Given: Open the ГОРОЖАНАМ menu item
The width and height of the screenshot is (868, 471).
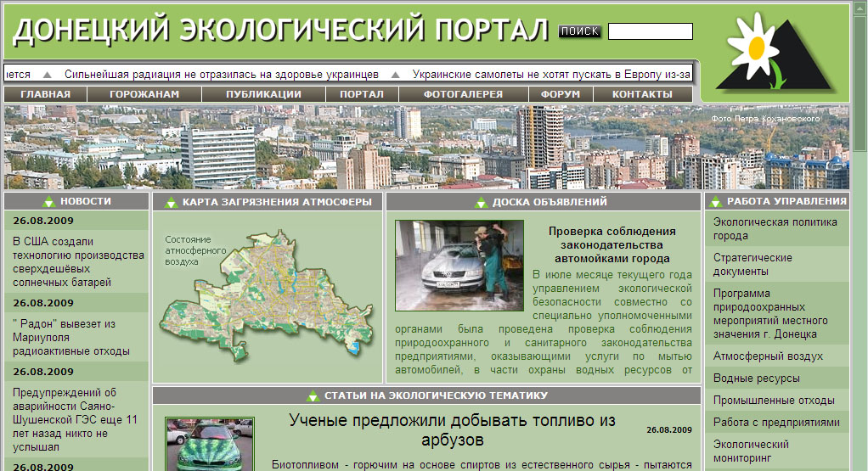Looking at the screenshot, I should point(144,94).
